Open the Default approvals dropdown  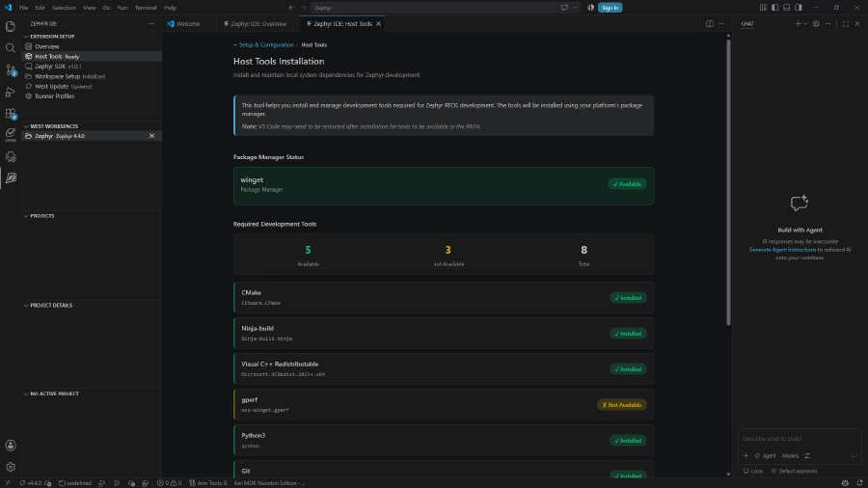pyautogui.click(x=795, y=472)
